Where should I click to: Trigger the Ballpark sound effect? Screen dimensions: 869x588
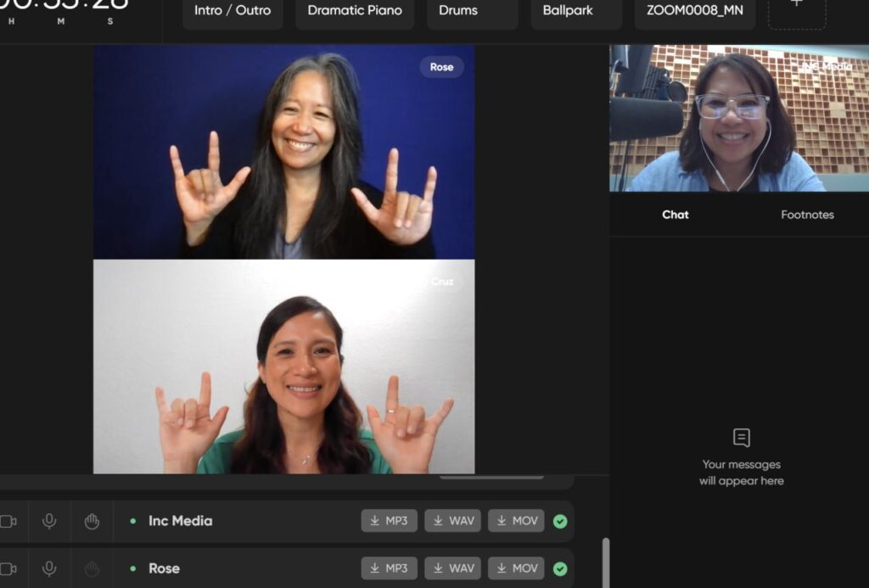click(x=576, y=12)
